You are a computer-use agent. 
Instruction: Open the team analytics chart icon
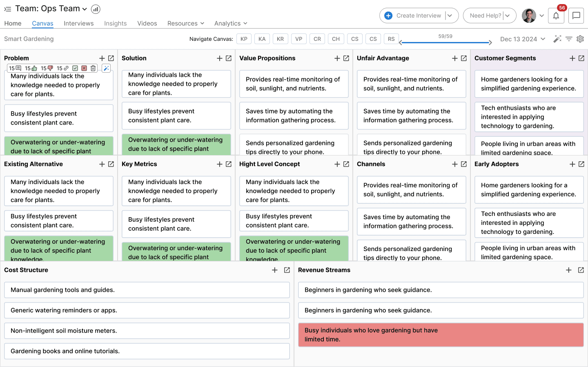(x=96, y=9)
